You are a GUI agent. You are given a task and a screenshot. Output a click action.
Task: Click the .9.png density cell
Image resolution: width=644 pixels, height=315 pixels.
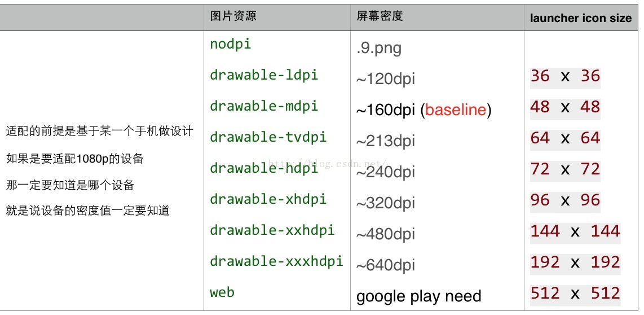click(379, 49)
